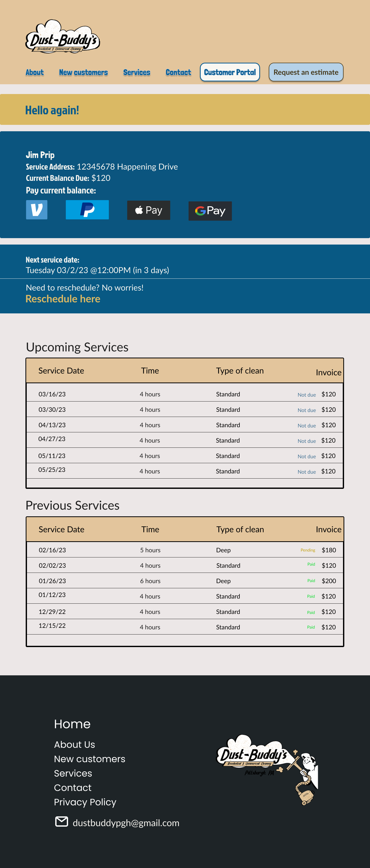370x868 pixels.
Task: Pay balance with Venmo icon
Action: (37, 210)
